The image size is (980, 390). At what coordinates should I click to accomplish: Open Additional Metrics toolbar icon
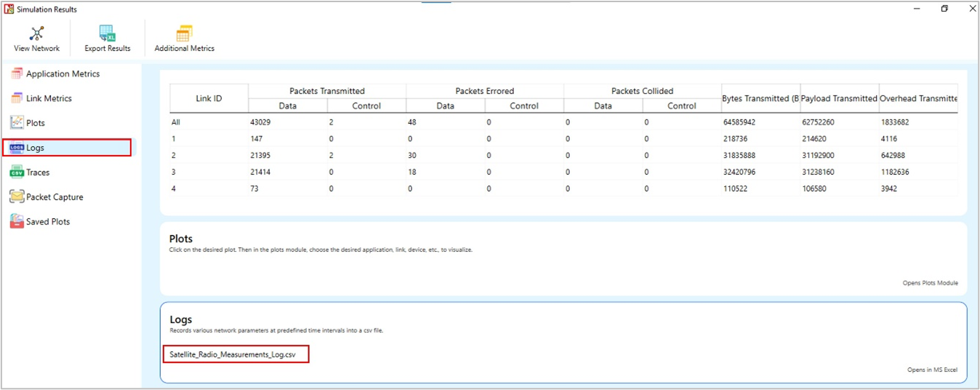pyautogui.click(x=184, y=33)
